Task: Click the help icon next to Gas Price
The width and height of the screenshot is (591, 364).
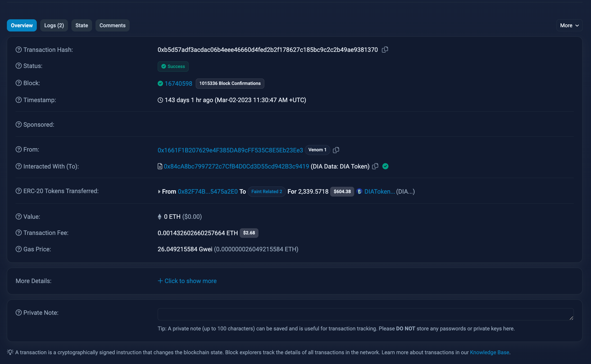Action: point(19,249)
